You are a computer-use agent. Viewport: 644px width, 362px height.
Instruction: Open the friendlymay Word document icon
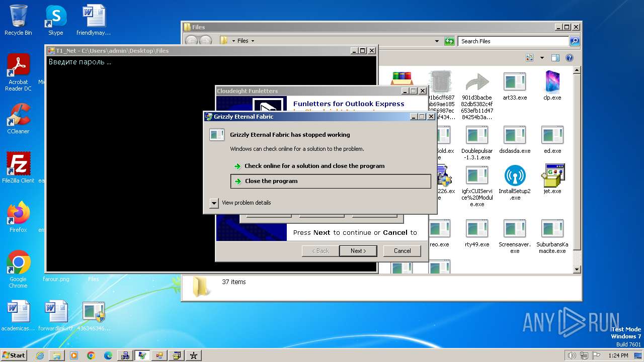(x=94, y=20)
